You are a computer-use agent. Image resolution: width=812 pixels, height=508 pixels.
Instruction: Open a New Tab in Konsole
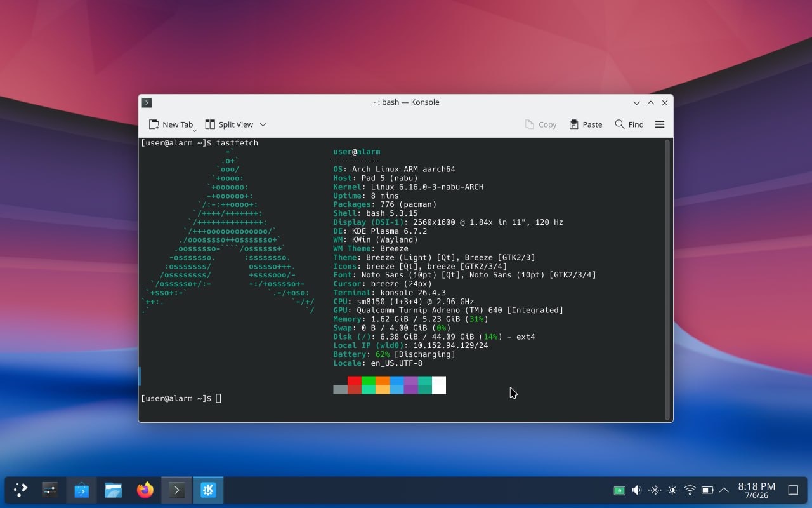click(x=170, y=124)
